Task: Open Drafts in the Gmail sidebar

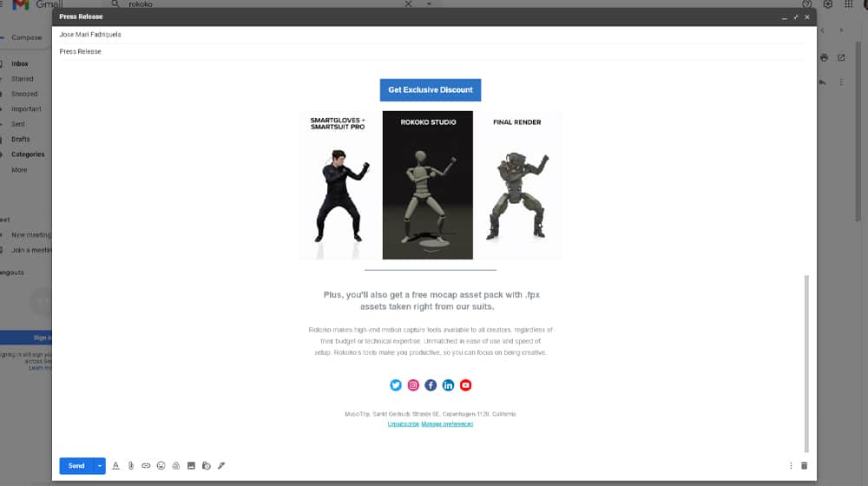Action: pyautogui.click(x=21, y=140)
